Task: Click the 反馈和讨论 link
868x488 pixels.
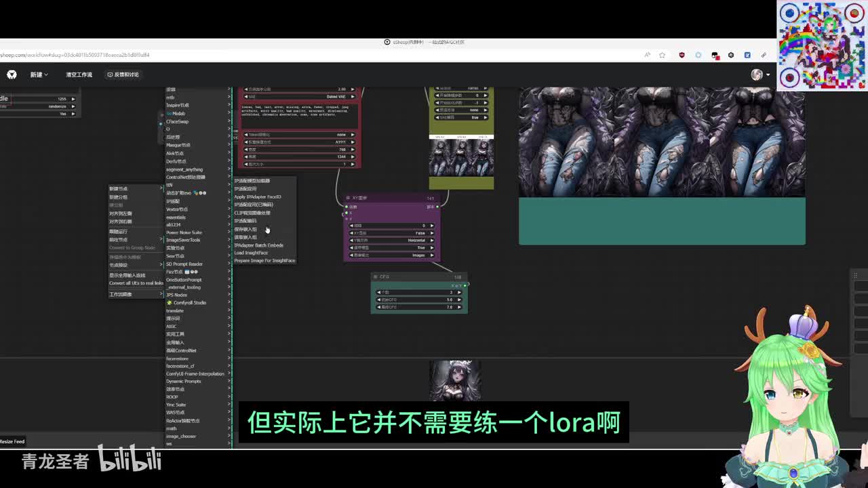Action: [123, 75]
